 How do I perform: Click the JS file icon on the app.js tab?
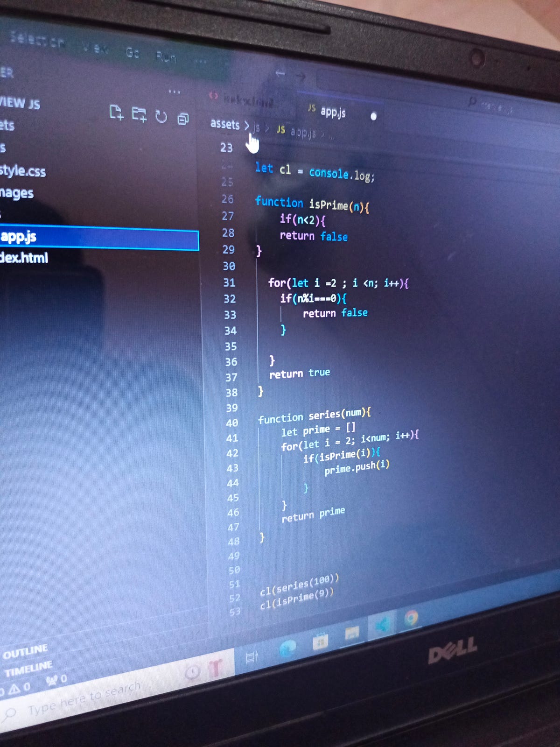click(x=312, y=108)
